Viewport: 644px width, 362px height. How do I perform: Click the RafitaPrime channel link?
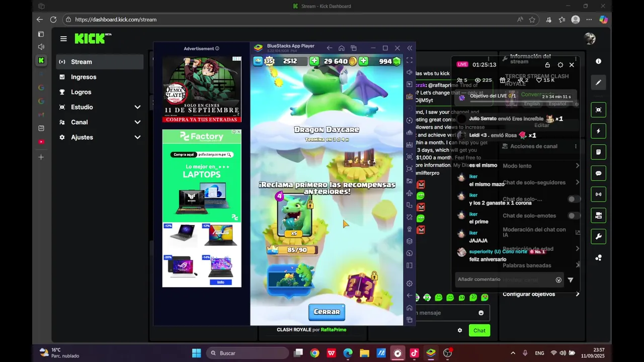click(333, 330)
